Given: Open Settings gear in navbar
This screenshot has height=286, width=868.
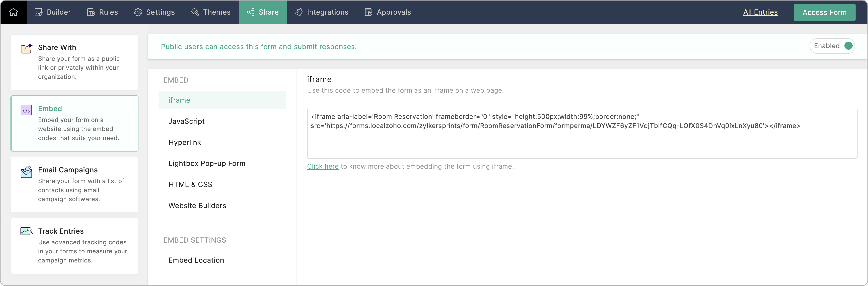Looking at the screenshot, I should (x=138, y=12).
